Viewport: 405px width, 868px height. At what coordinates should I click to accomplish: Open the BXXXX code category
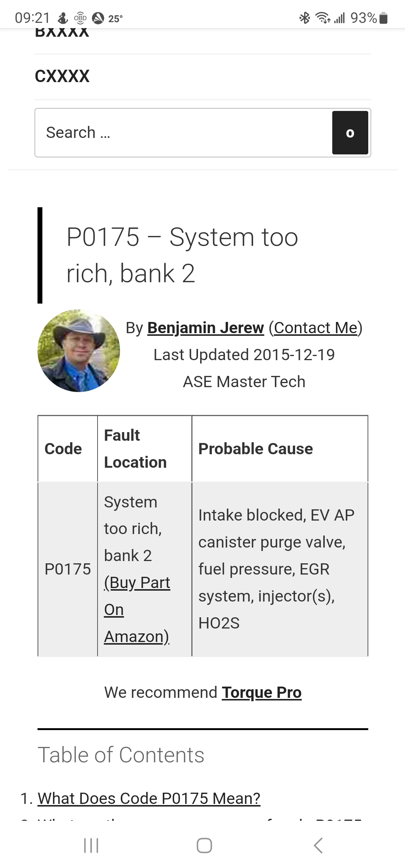coord(62,33)
